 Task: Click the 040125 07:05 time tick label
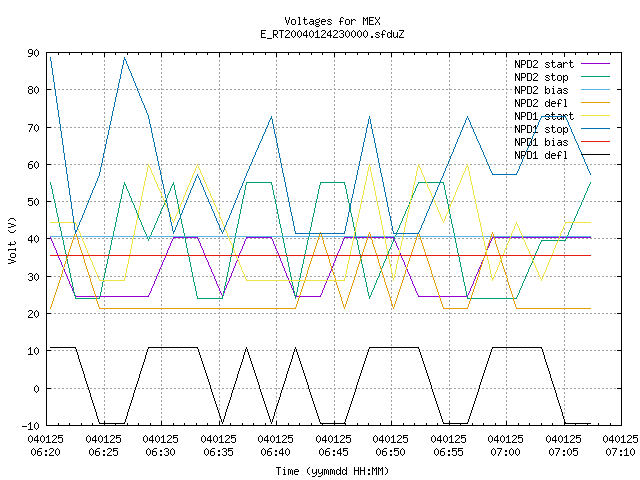click(x=564, y=446)
